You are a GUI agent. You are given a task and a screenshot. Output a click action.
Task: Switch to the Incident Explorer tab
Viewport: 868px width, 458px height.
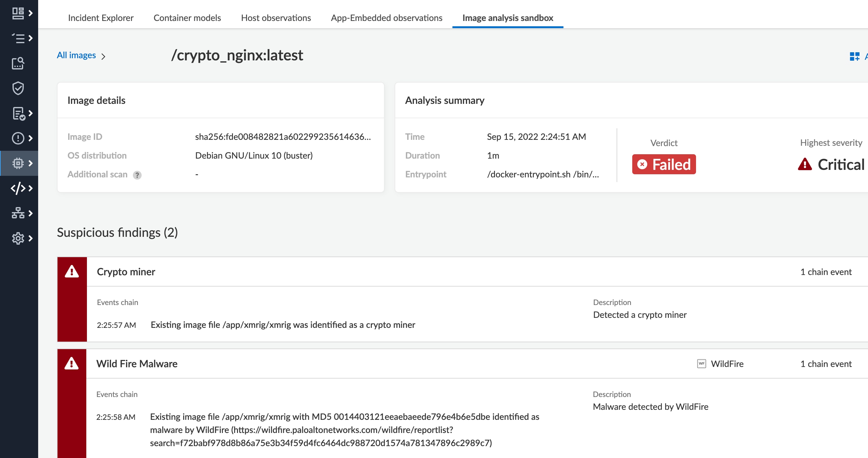click(x=100, y=18)
